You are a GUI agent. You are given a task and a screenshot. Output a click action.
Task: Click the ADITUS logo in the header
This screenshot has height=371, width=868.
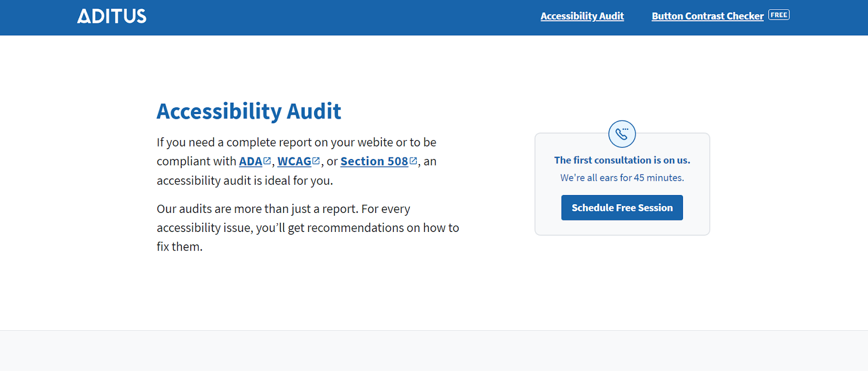pos(112,16)
